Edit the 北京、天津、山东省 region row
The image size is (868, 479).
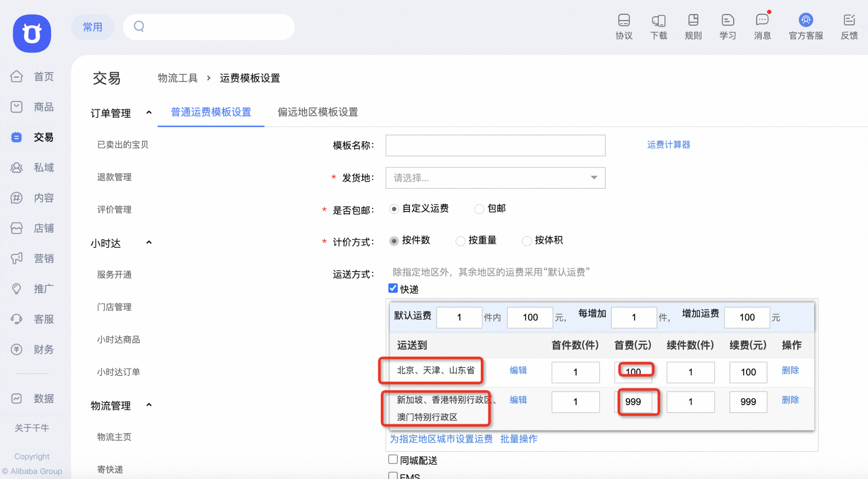(x=518, y=370)
